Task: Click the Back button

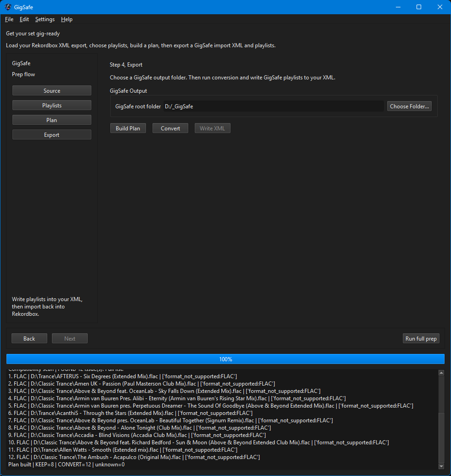Action: click(x=29, y=339)
